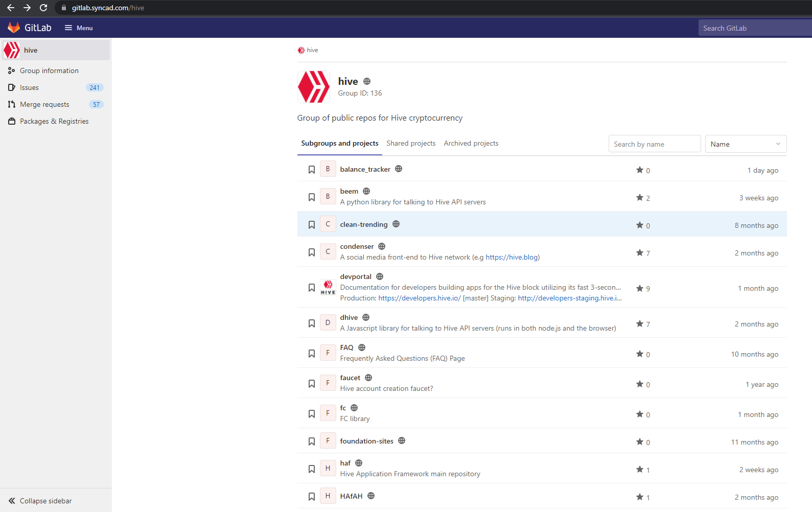Screen dimensions: 812x512
Task: Switch to Subgroups and projects tab
Action: click(x=340, y=144)
